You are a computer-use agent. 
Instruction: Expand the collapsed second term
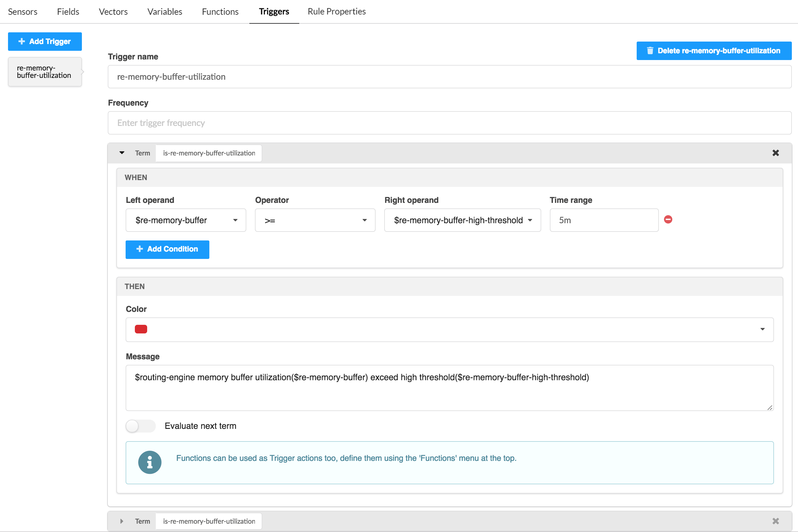point(122,521)
